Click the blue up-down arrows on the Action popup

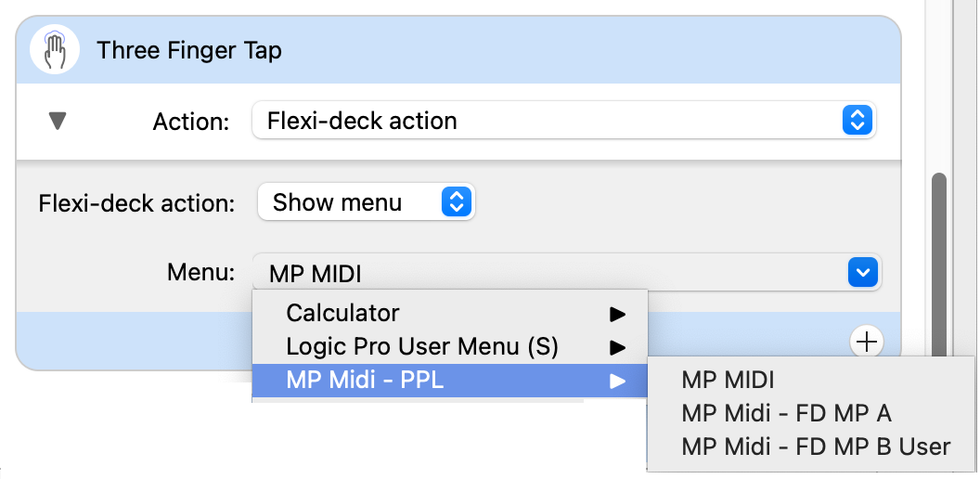click(857, 121)
